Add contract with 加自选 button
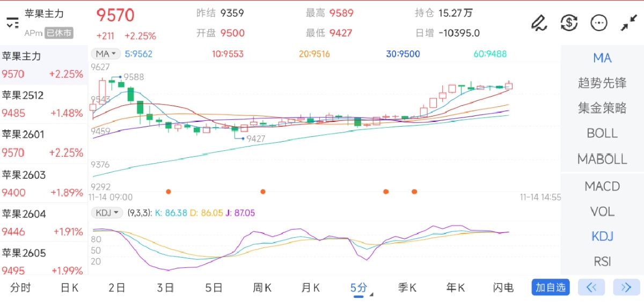Image resolution: width=644 pixels, height=307 pixels. tap(551, 287)
